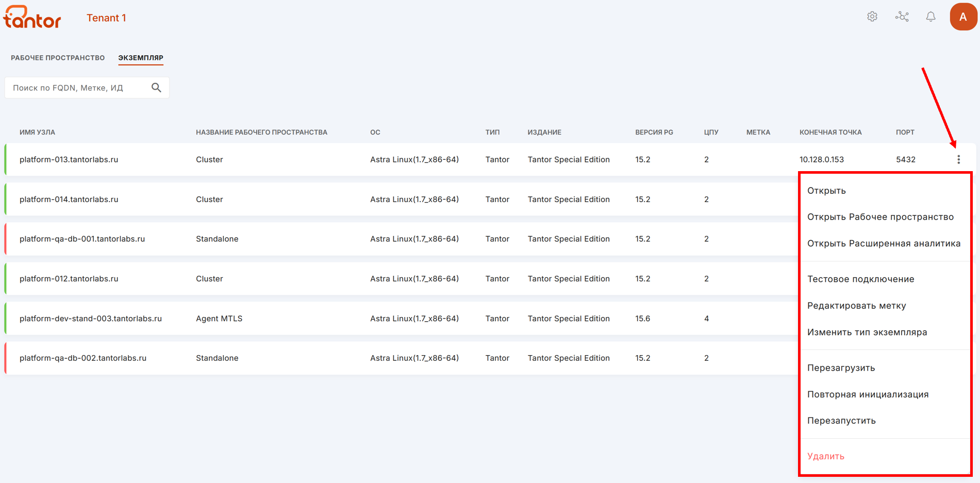Choose Открыть from context menu
The width and height of the screenshot is (980, 483).
tap(826, 191)
